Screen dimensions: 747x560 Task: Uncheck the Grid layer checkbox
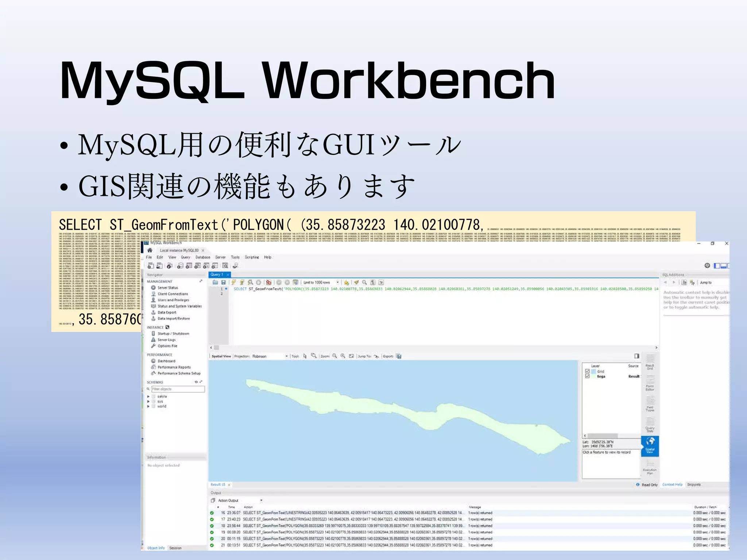[x=587, y=371]
